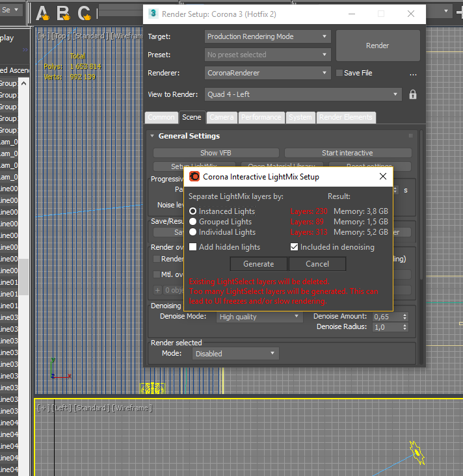Click the General Settings rollout grip handle
This screenshot has width=463, height=476.
pos(410,136)
